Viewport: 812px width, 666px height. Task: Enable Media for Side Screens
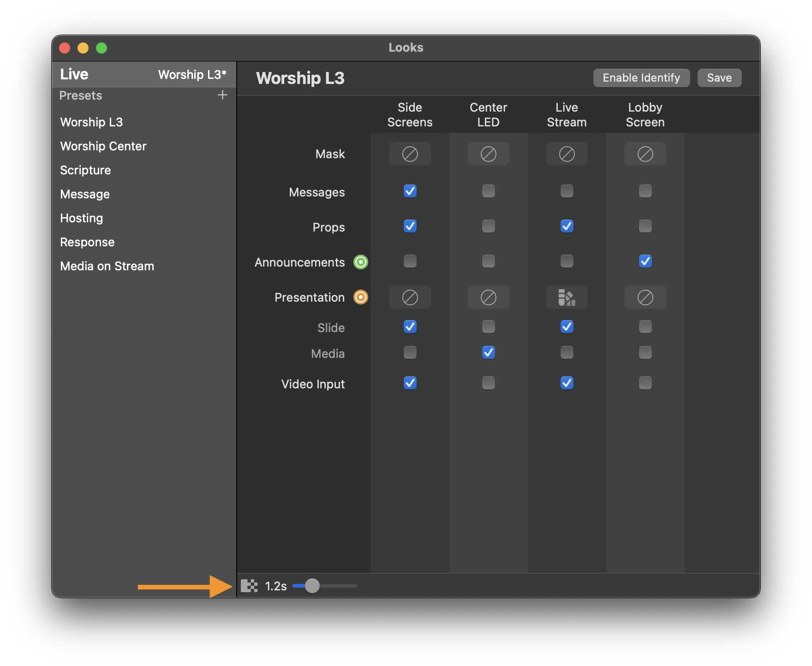pyautogui.click(x=410, y=352)
